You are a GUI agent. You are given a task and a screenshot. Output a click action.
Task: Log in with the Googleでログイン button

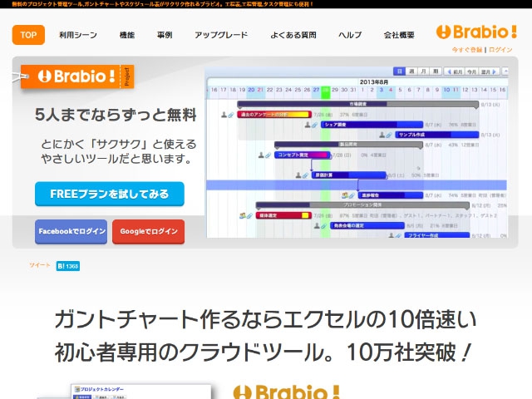point(149,232)
